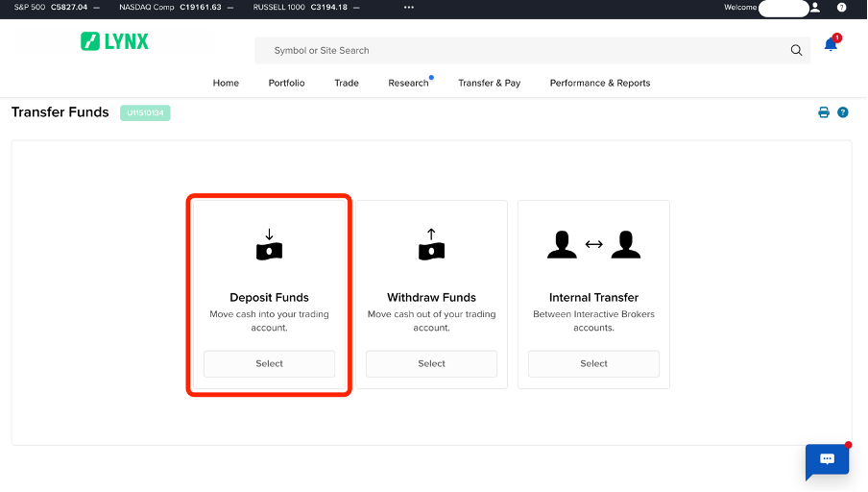
Task: Open the Transfer & Pay menu
Action: [490, 83]
